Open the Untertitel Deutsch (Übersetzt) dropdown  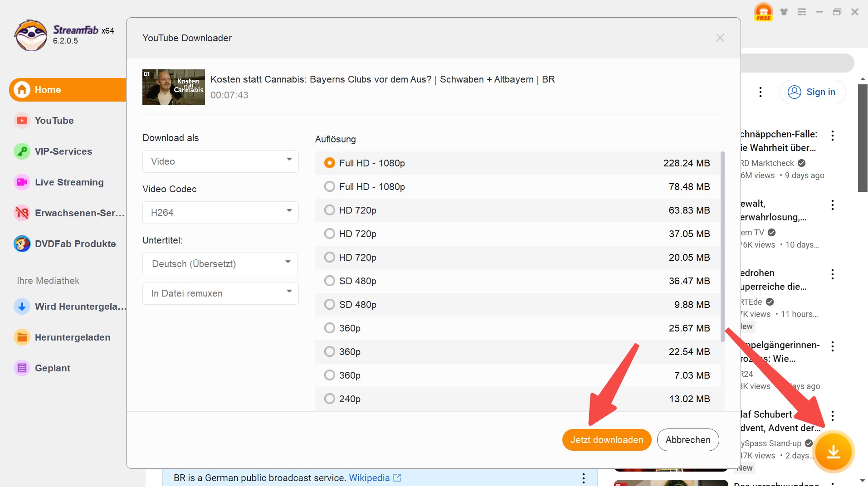(x=220, y=264)
